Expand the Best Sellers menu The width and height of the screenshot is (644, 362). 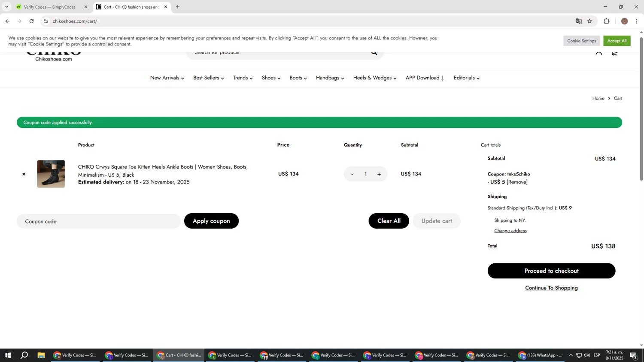point(209,78)
